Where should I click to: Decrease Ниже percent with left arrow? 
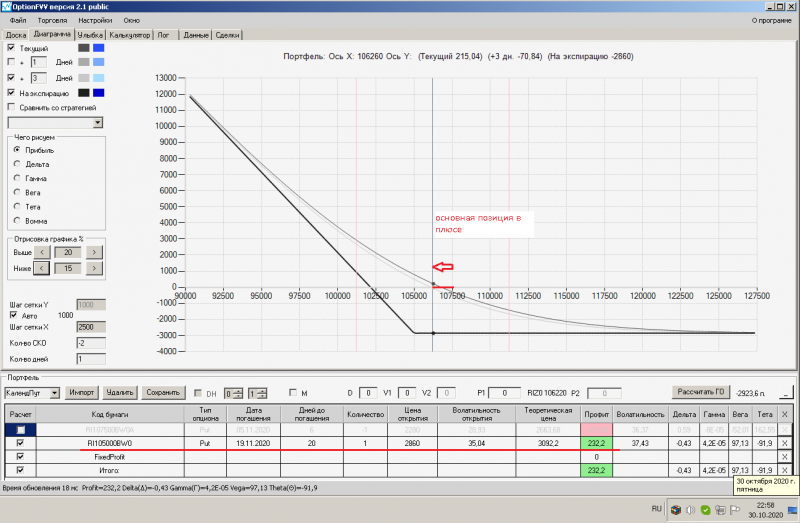pyautogui.click(x=42, y=268)
